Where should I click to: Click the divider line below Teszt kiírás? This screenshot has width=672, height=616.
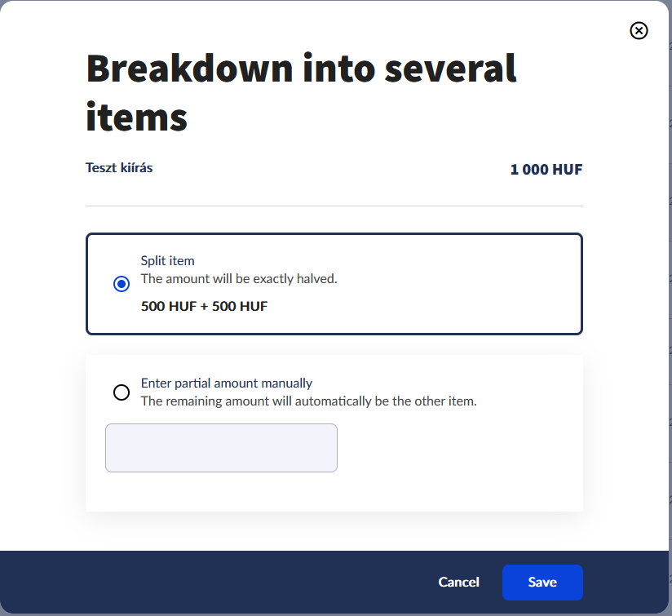tap(334, 206)
